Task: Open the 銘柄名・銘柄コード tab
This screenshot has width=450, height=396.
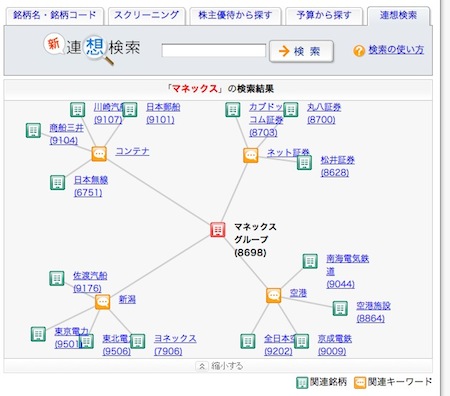Action: (x=55, y=15)
